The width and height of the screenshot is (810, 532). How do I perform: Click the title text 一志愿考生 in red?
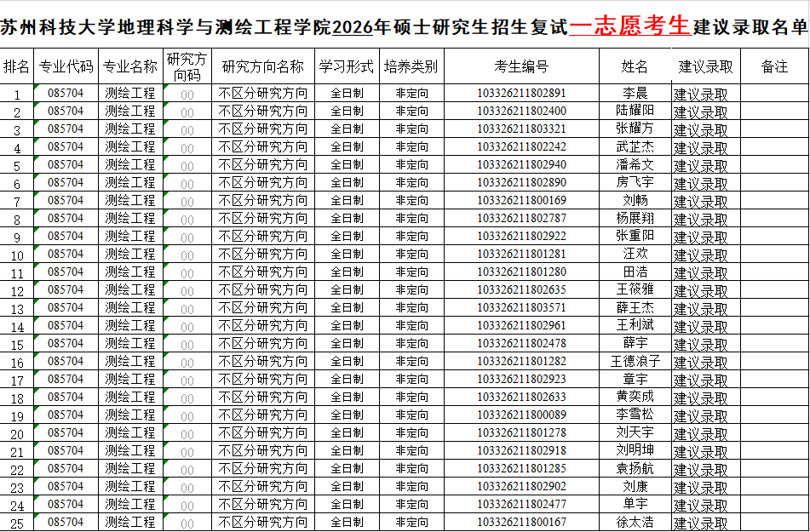coord(629,26)
